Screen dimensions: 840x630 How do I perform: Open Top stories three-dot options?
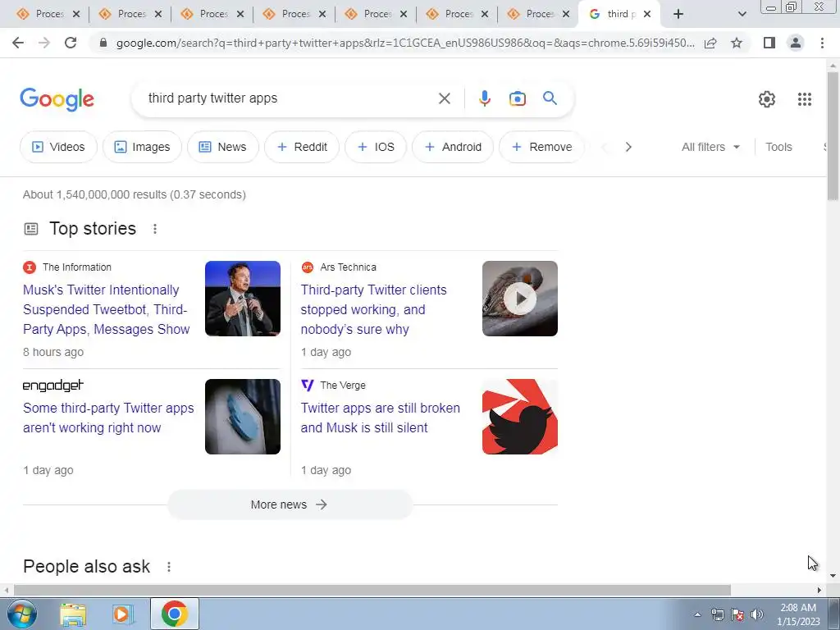(x=155, y=229)
